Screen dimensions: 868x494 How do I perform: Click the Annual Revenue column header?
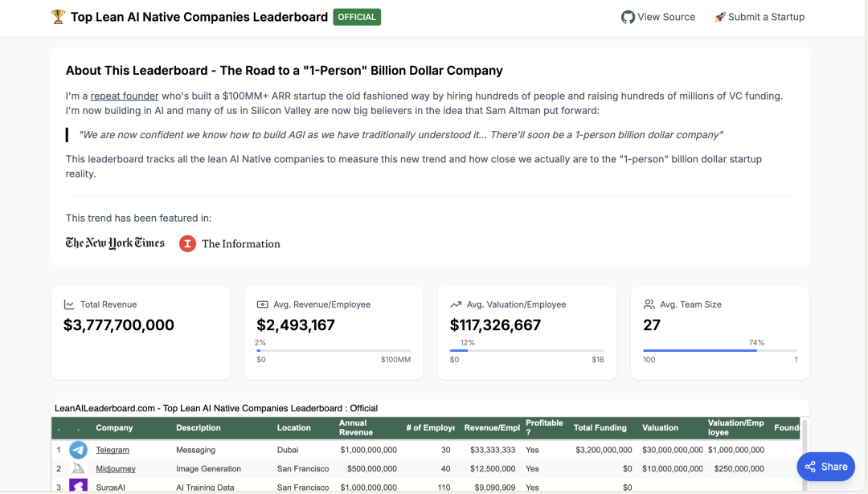355,427
